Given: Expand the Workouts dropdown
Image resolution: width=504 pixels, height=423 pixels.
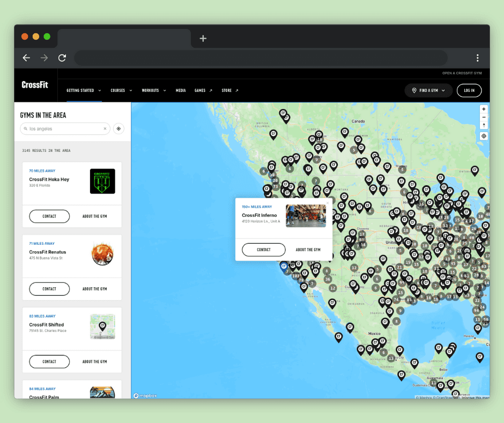Looking at the screenshot, I should point(154,91).
